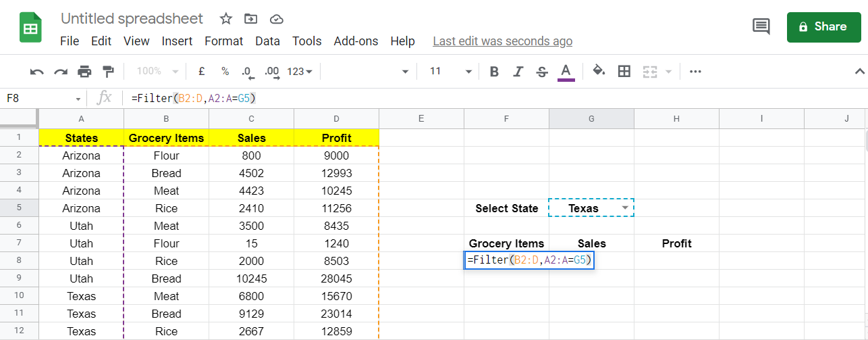Click the Share button
Image resolution: width=868 pixels, height=340 pixels.
coord(823,26)
